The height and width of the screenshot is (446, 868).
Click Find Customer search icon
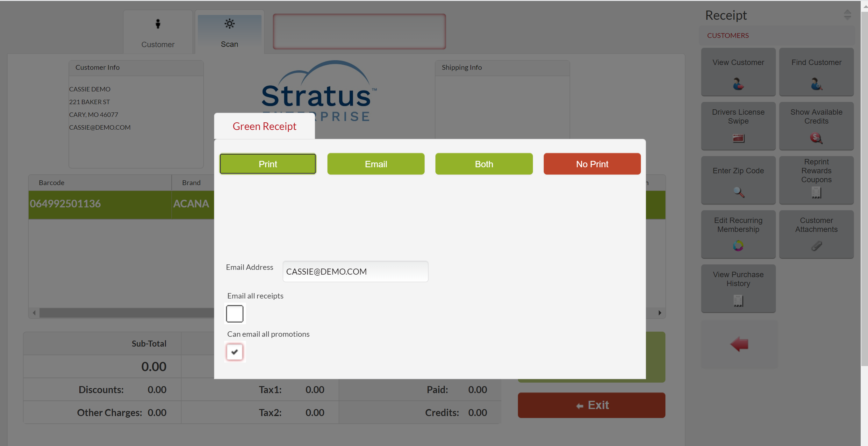pyautogui.click(x=816, y=83)
